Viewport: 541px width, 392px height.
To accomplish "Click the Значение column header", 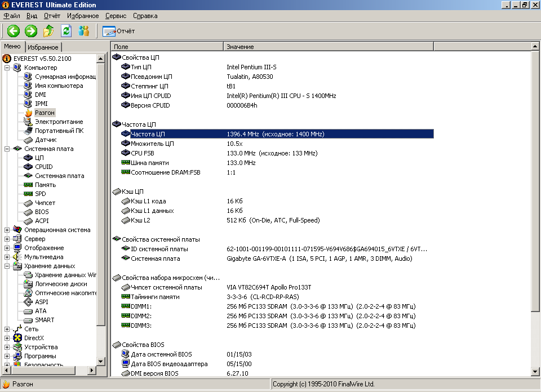I will point(240,47).
